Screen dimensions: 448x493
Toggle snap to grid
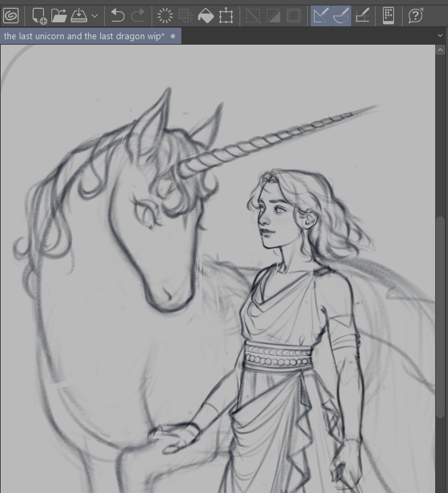pyautogui.click(x=361, y=16)
